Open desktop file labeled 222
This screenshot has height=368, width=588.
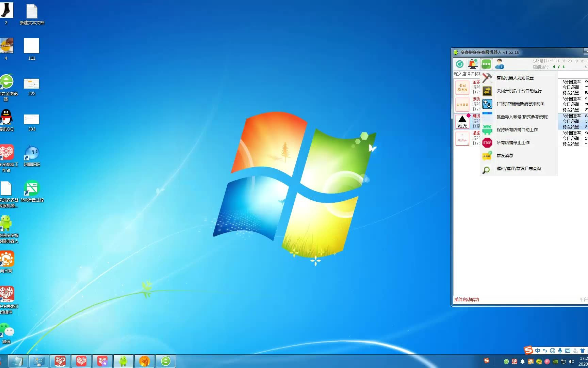tap(32, 87)
